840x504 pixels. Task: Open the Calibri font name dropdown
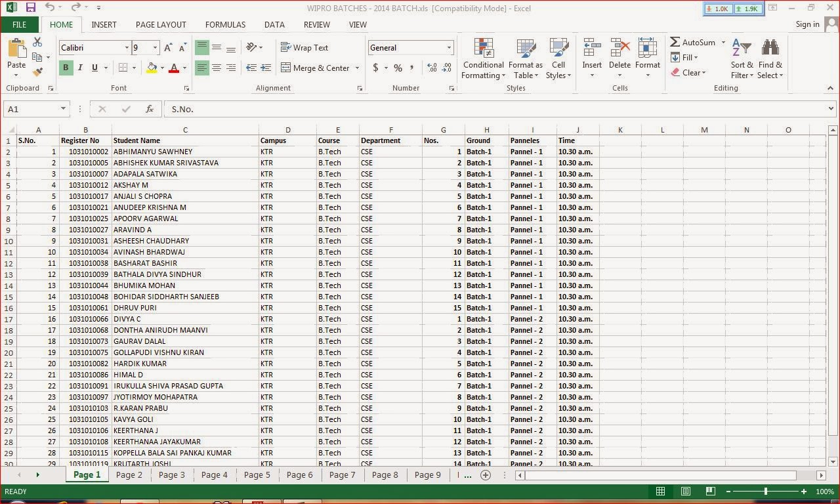click(127, 48)
